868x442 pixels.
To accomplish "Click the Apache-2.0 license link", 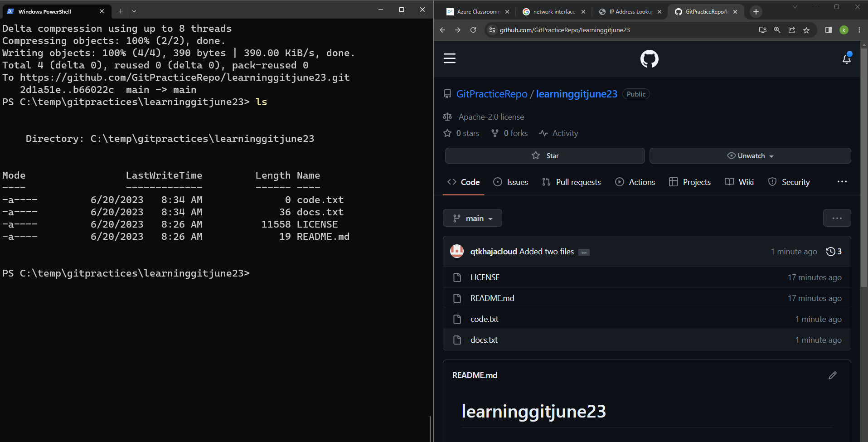I will click(x=491, y=117).
